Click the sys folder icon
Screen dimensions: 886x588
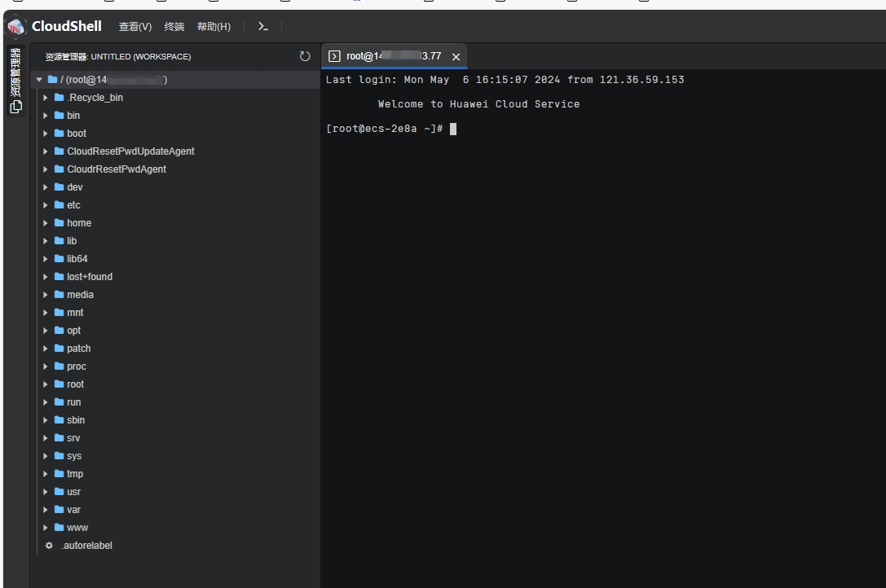click(59, 455)
